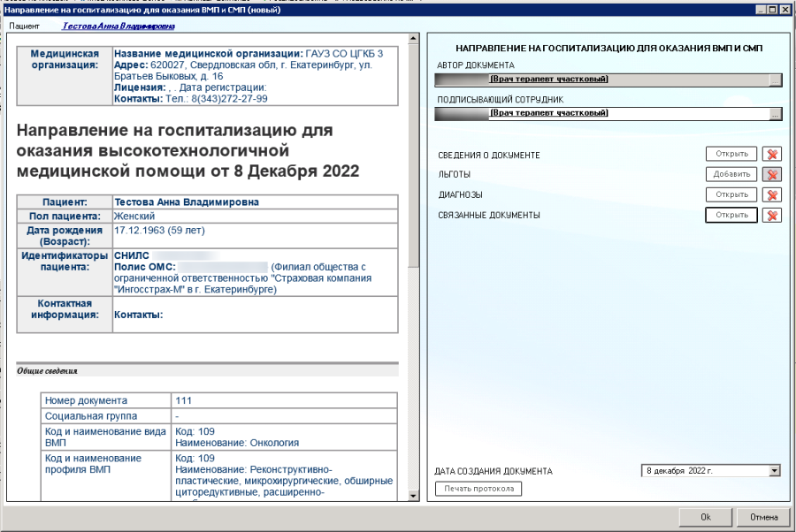Image resolution: width=796 pixels, height=532 pixels.
Task: Click the phone Тел.: 8(343)272-27-99
Action: [217, 99]
